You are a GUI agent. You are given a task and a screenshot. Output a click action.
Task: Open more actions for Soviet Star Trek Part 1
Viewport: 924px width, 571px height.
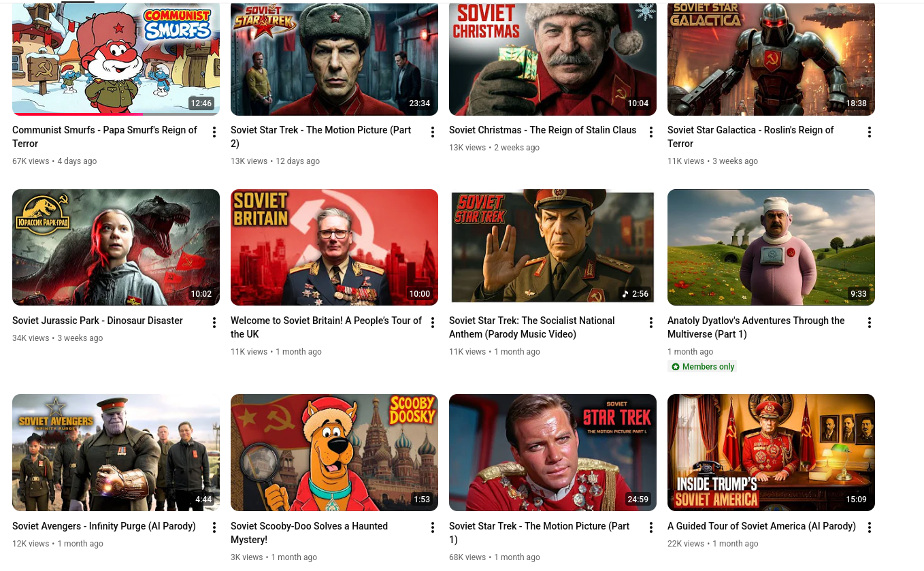(x=650, y=527)
